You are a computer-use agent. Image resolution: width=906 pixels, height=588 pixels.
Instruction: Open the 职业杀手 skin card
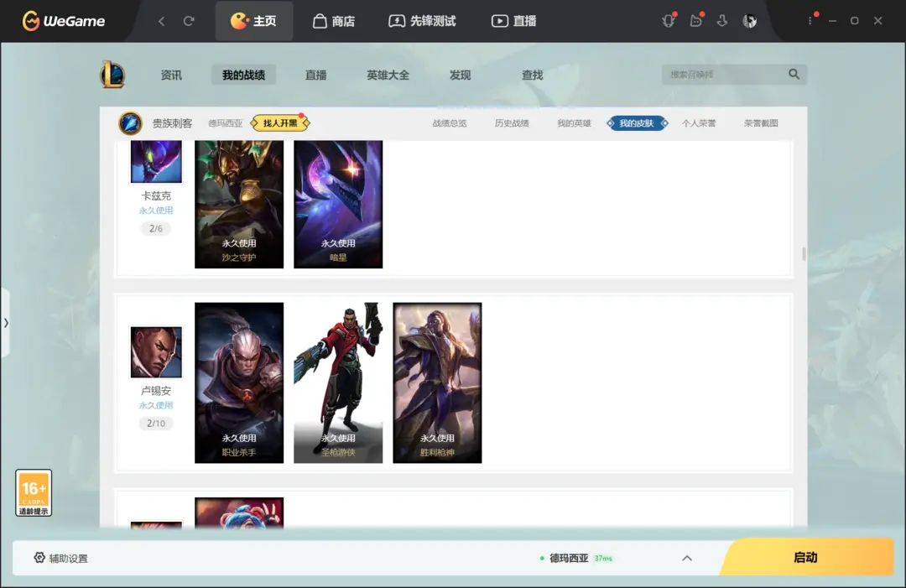pos(239,383)
